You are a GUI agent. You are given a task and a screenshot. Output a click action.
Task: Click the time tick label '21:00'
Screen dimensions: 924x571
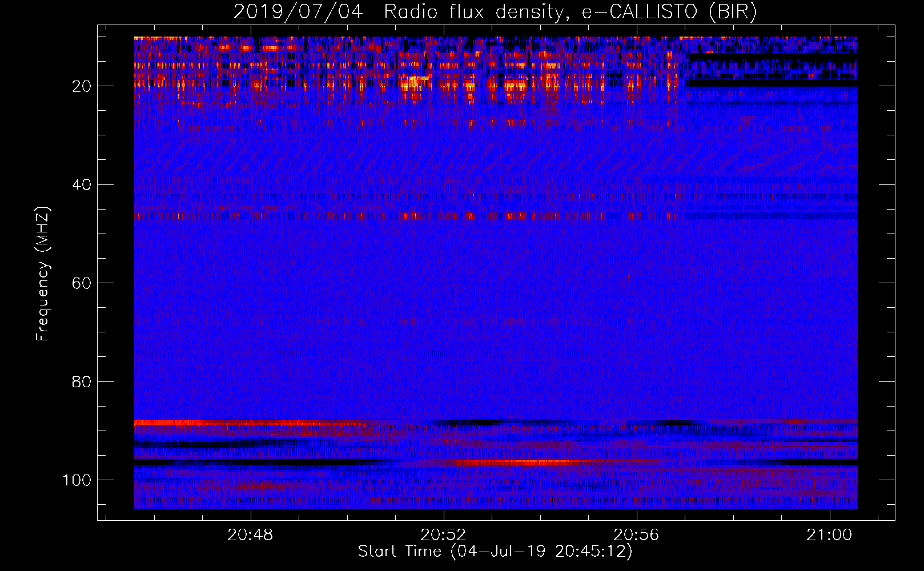click(x=829, y=535)
